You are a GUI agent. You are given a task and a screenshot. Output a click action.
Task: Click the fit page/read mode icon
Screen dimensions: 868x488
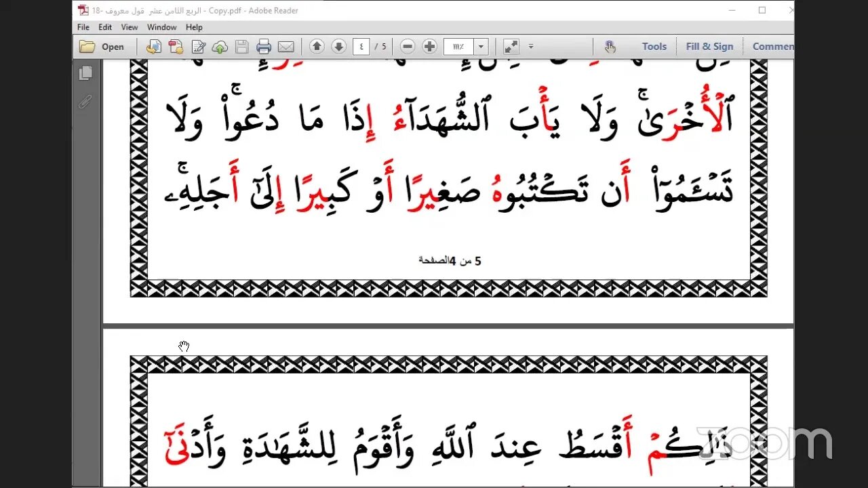[511, 47]
